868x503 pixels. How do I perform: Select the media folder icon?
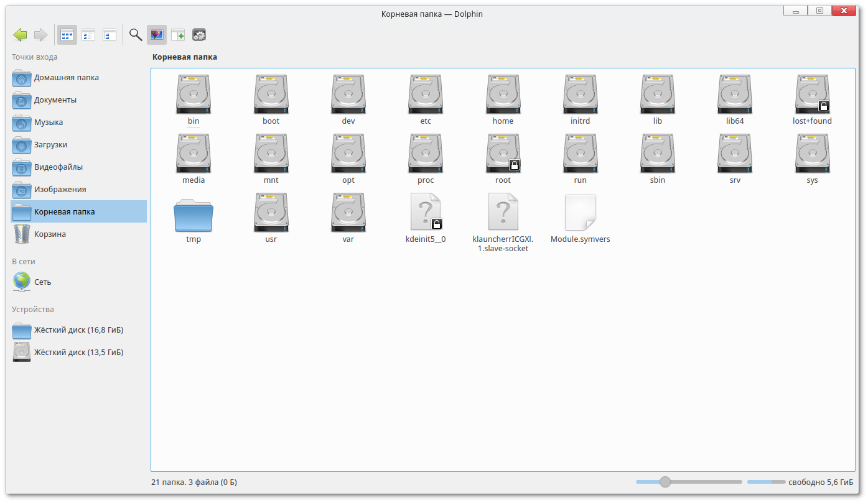(194, 154)
